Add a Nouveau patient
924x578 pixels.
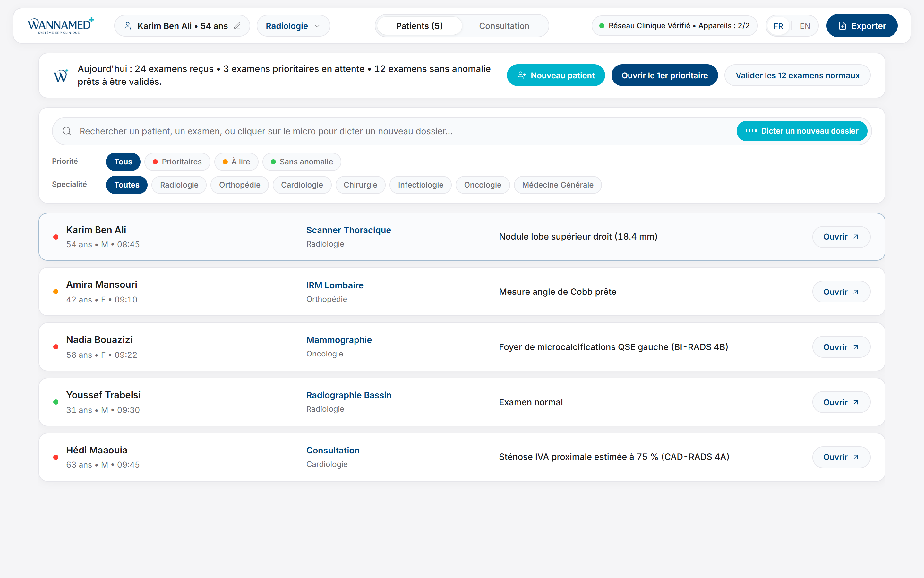(556, 75)
